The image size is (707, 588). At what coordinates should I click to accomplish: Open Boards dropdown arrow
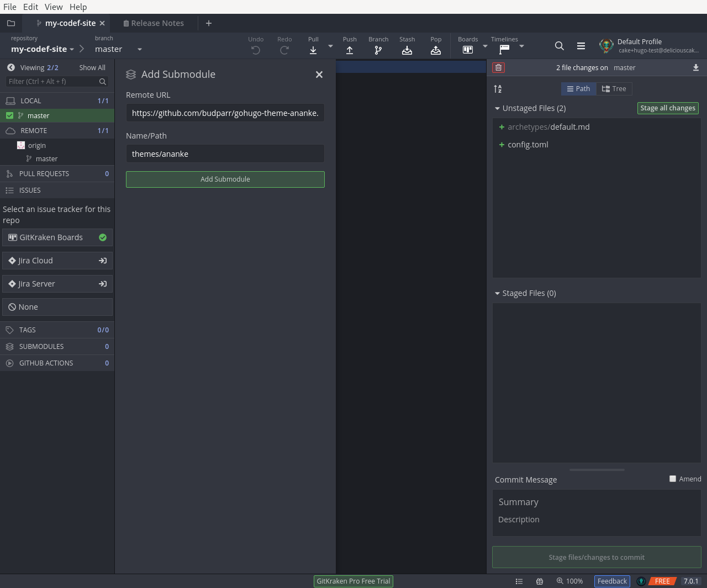[x=486, y=46]
